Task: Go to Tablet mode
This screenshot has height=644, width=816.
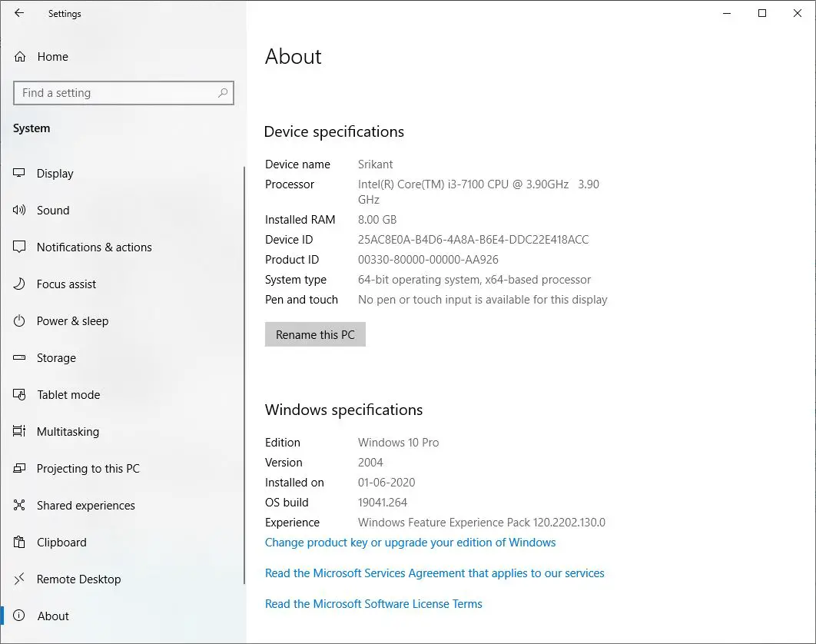Action: (x=124, y=395)
